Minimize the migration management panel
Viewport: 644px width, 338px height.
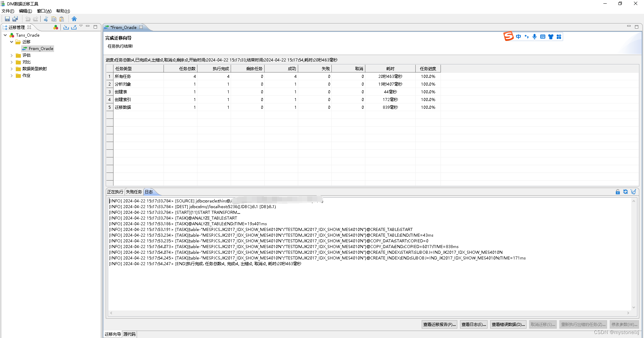pos(88,26)
